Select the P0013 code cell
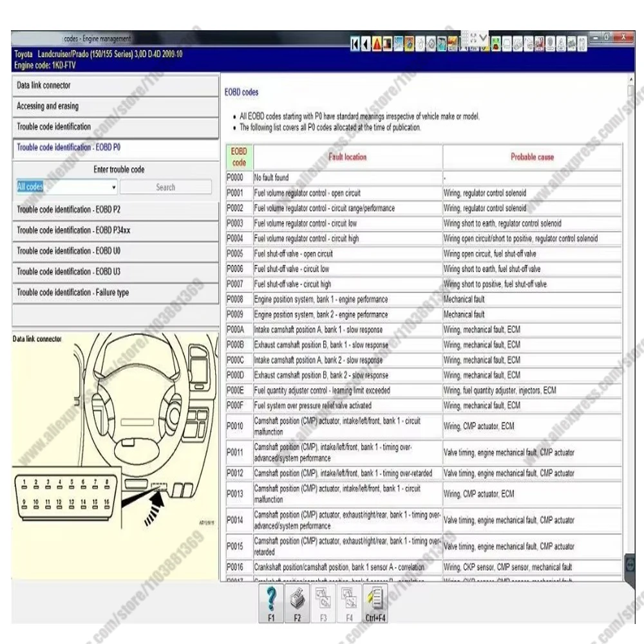 coord(239,494)
